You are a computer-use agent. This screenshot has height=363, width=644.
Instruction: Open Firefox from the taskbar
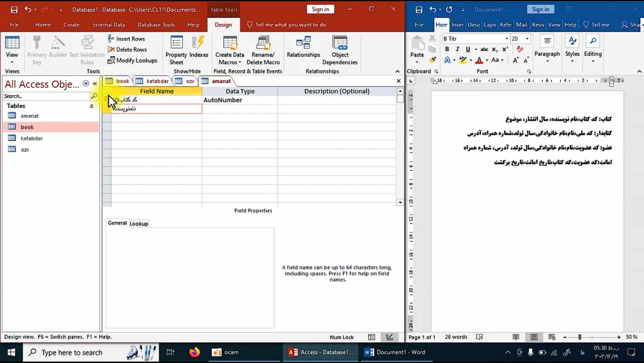pos(194,352)
